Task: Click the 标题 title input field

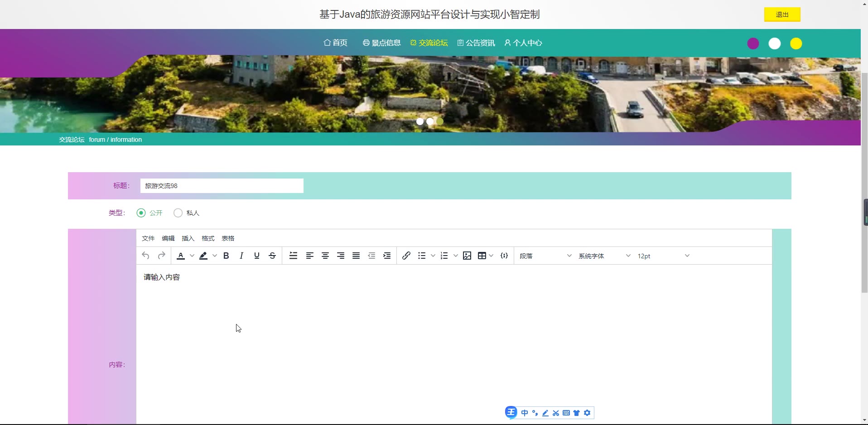Action: (x=222, y=186)
